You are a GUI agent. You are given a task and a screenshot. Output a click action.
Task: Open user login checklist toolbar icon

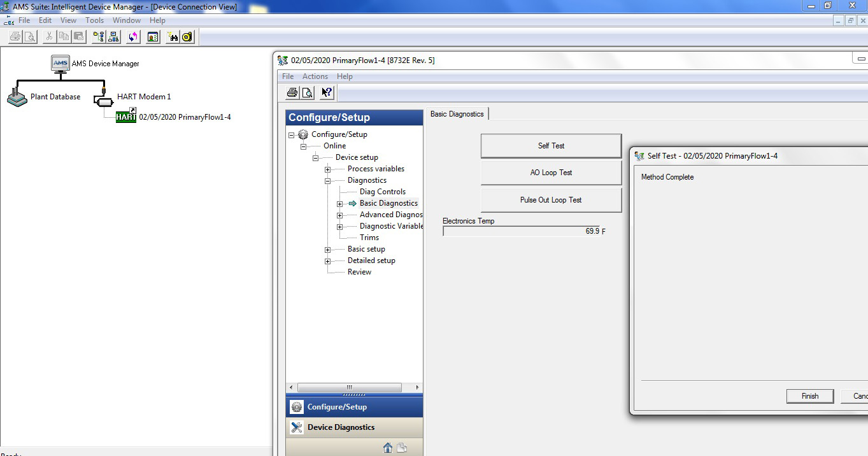tap(153, 37)
